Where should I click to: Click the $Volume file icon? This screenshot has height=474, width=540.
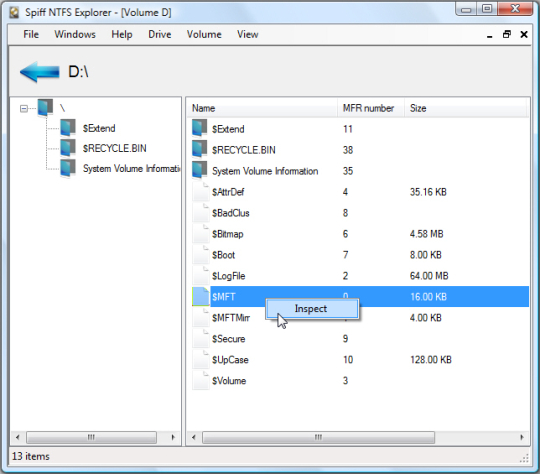pos(201,380)
